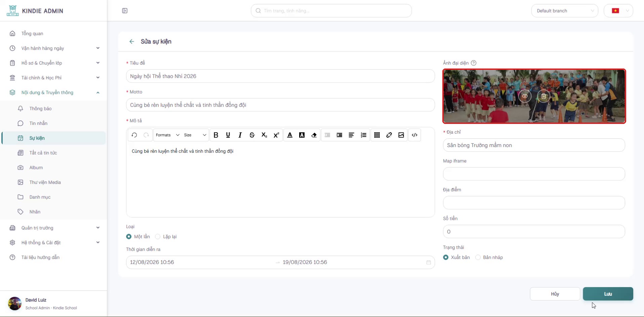
Task: Open the text color picker
Action: tap(290, 135)
